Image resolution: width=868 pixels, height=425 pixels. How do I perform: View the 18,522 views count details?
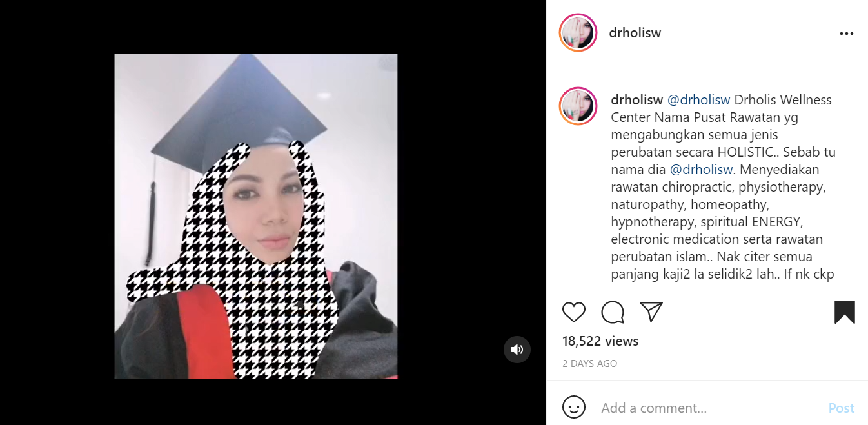[x=600, y=341]
